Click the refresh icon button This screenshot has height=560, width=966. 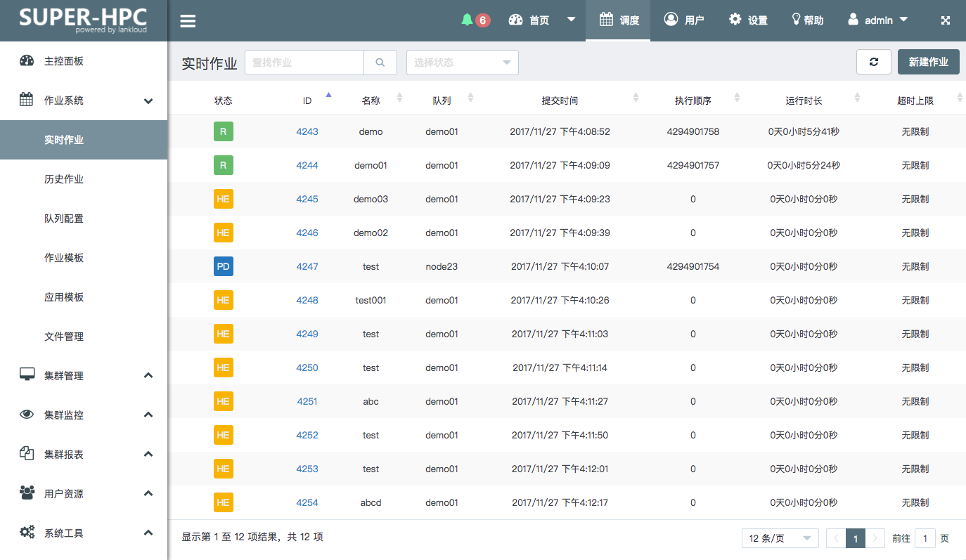click(873, 62)
